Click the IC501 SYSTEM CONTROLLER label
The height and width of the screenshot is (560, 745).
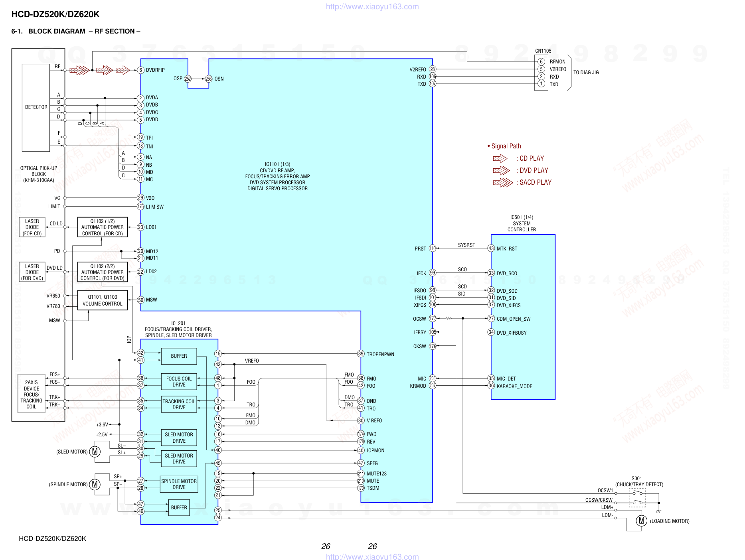(x=522, y=223)
